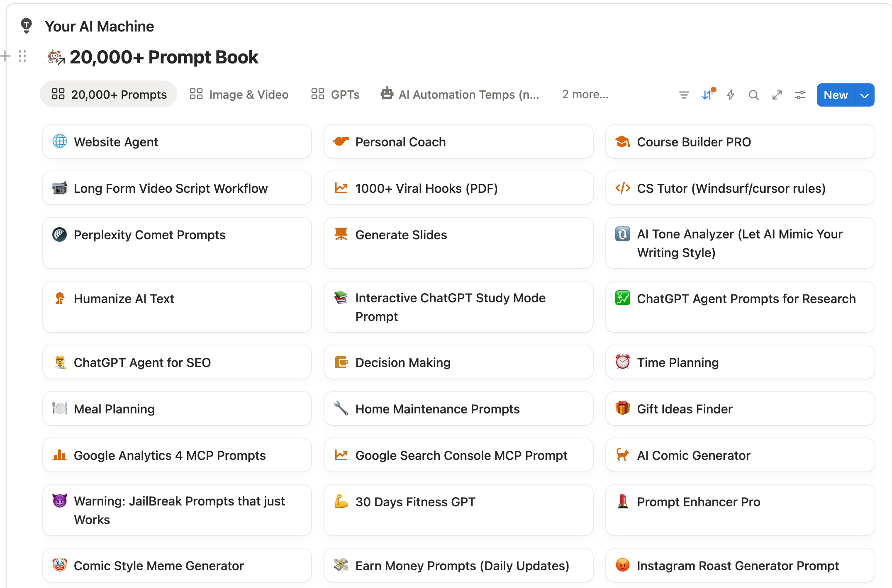This screenshot has height=588, width=892.
Task: Switch to the Image & Video tab
Action: [239, 95]
